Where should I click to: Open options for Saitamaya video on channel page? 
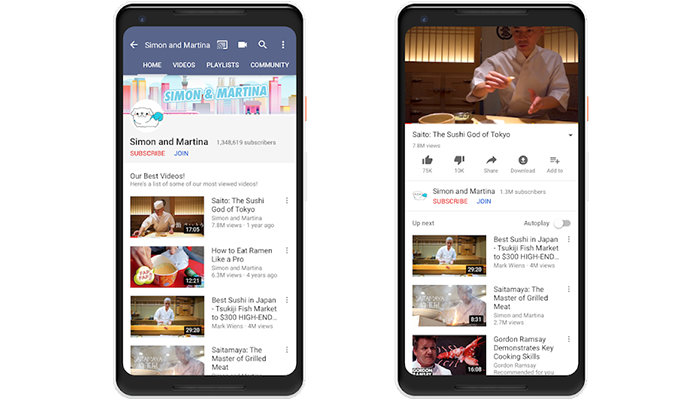[287, 350]
